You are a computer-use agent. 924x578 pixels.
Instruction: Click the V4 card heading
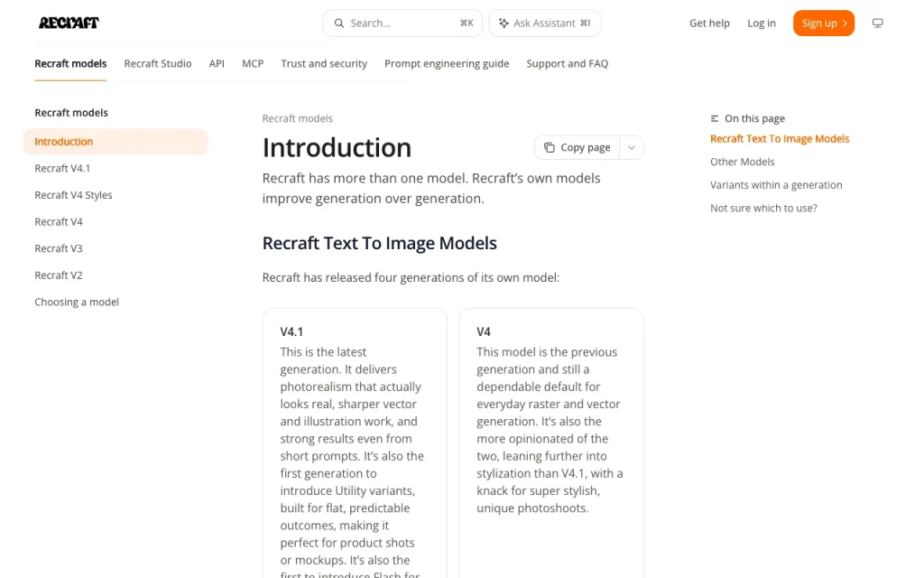click(484, 331)
